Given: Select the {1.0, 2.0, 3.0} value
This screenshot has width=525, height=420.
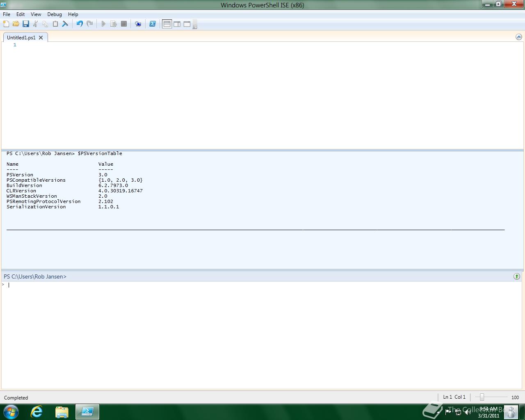Looking at the screenshot, I should (121, 180).
